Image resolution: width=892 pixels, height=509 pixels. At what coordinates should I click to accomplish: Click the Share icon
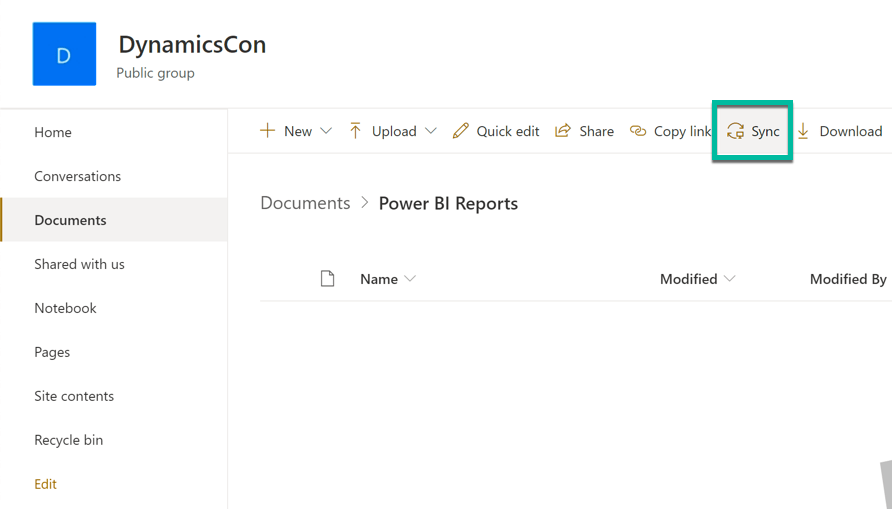[563, 131]
